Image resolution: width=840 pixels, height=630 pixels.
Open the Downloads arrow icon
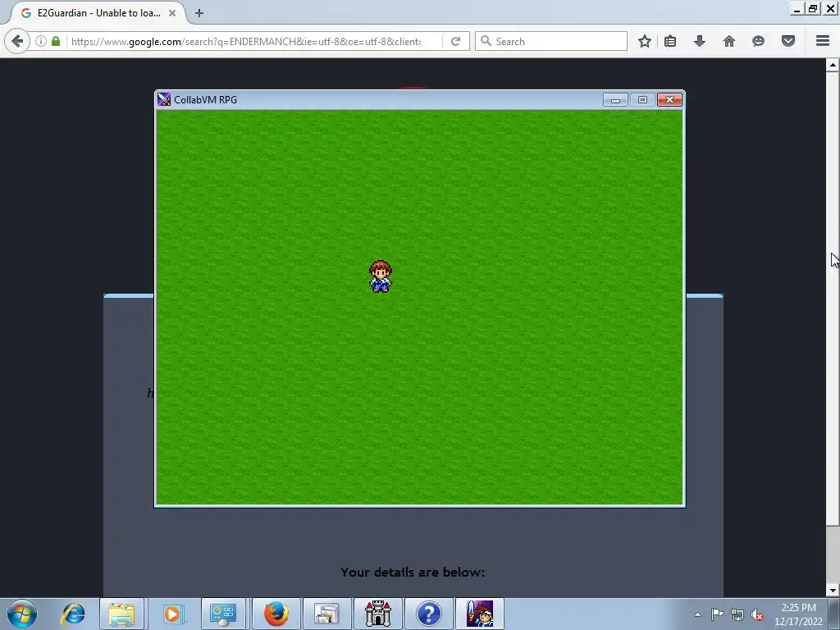tap(699, 41)
